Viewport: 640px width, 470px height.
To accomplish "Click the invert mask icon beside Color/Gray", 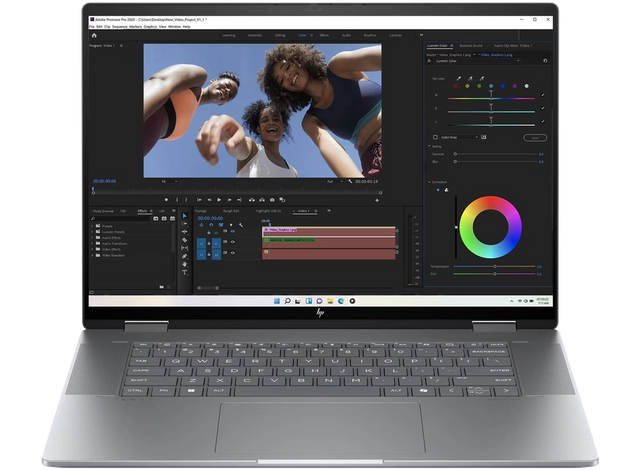I will (483, 137).
